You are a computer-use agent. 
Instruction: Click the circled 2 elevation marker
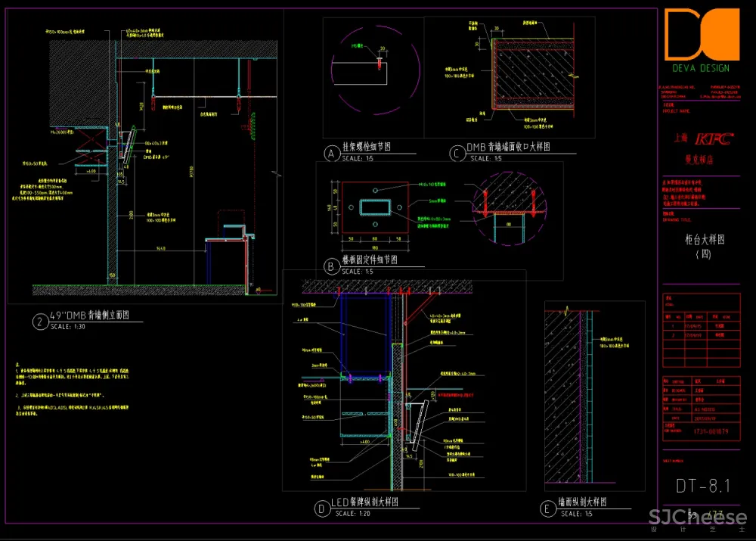pos(39,322)
